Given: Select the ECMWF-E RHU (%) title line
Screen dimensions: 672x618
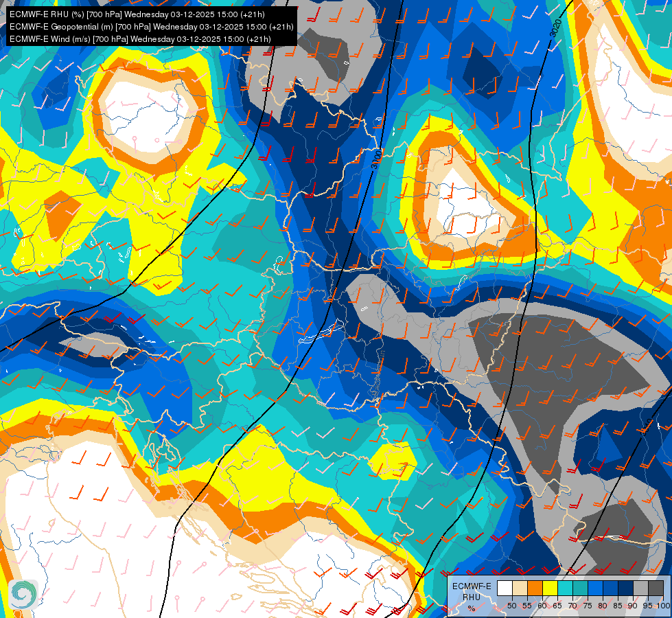Looking at the screenshot, I should 137,14.
